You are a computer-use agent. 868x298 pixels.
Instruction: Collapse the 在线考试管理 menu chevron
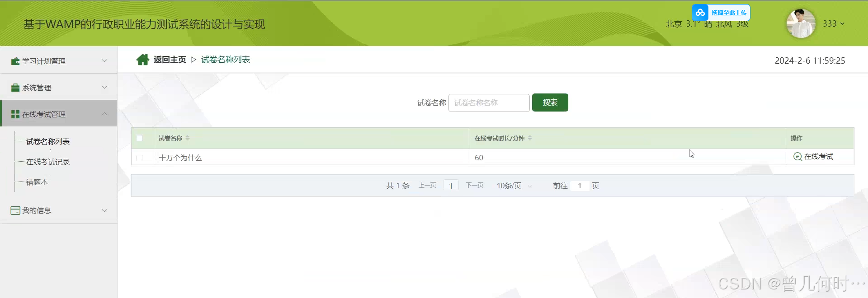point(104,114)
